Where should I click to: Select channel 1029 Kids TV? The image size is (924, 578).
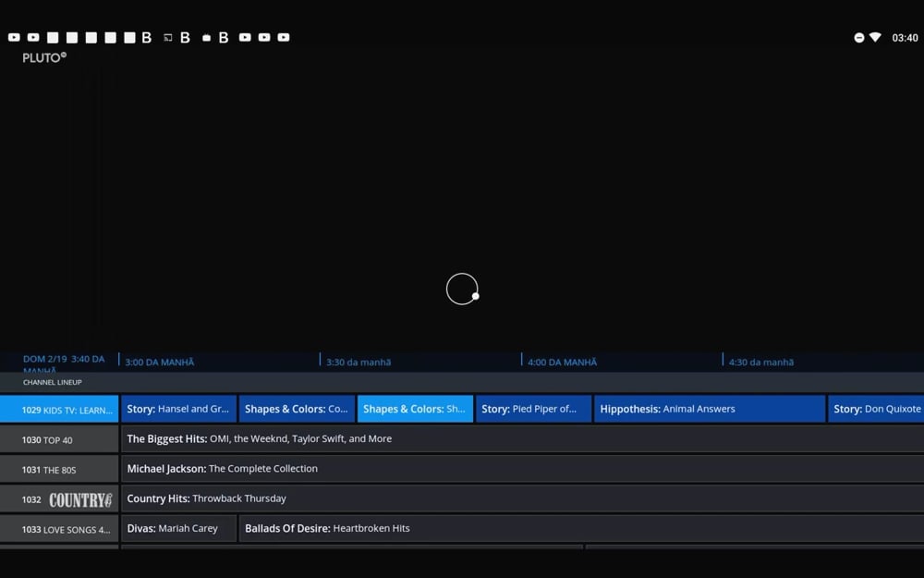click(59, 410)
